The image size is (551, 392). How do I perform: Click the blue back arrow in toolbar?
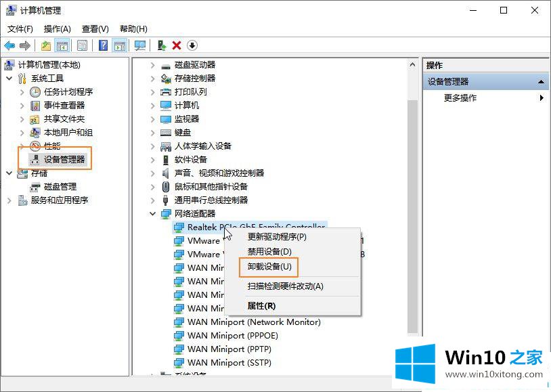click(9, 45)
